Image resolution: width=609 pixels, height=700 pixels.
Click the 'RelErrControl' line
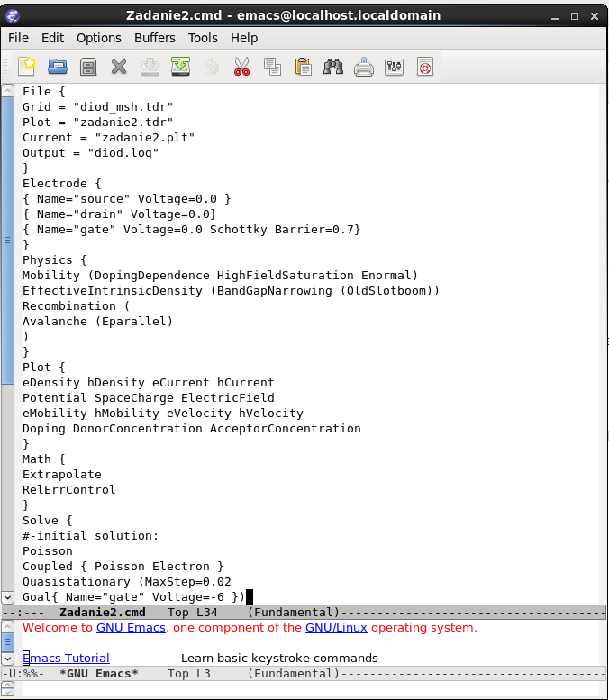(68, 490)
